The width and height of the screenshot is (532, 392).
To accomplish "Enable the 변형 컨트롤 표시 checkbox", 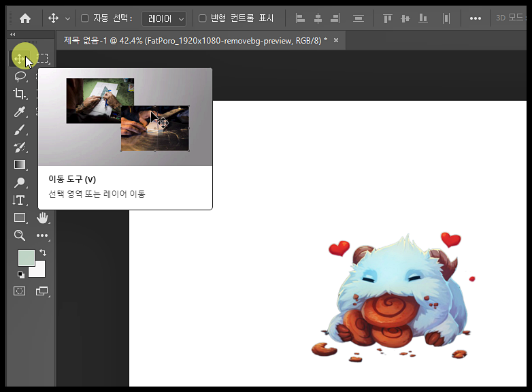I will (202, 18).
